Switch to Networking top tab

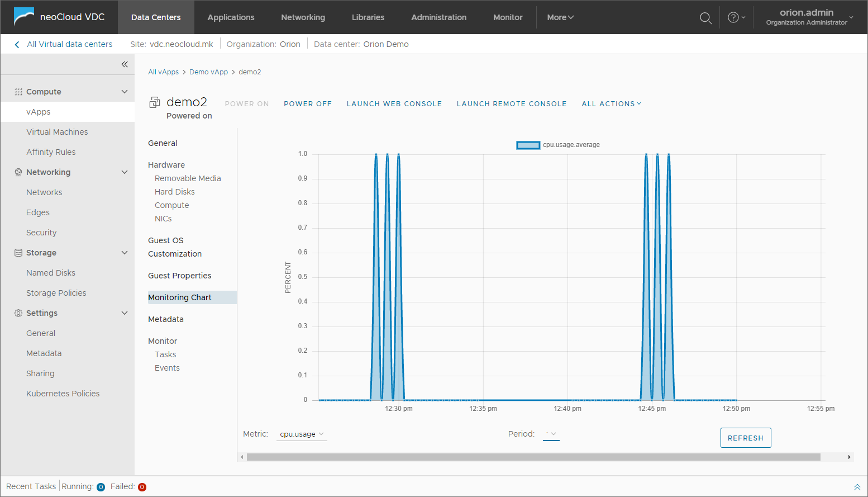[x=303, y=17]
